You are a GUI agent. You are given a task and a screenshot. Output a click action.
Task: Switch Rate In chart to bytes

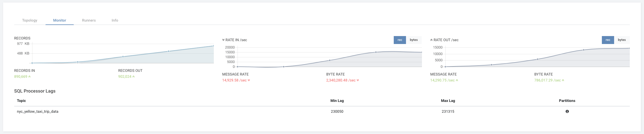pyautogui.click(x=414, y=40)
